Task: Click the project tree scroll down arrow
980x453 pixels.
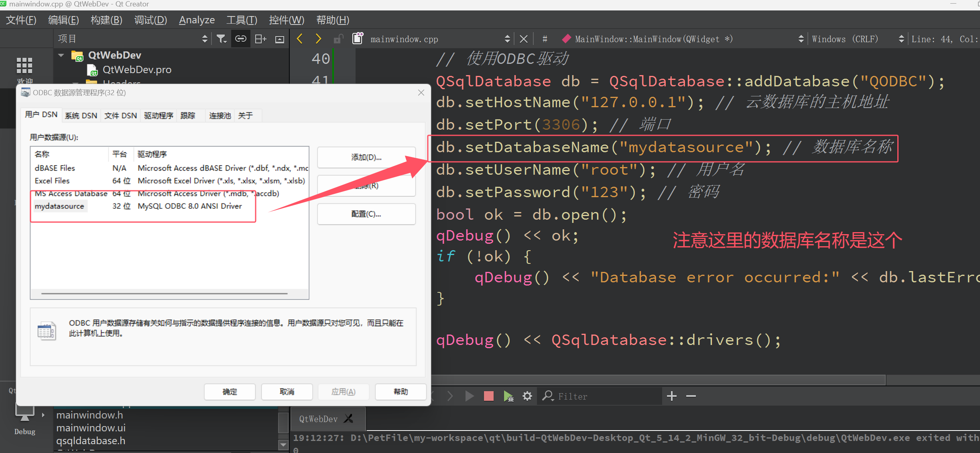Action: (283, 445)
